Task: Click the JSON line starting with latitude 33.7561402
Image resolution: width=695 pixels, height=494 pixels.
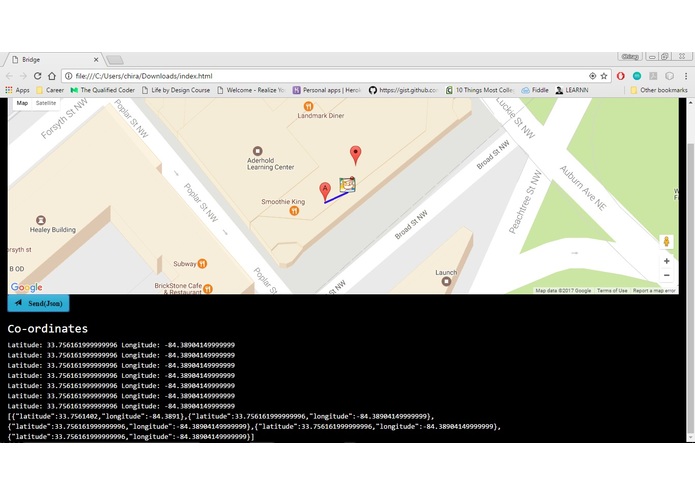Action: pyautogui.click(x=221, y=416)
